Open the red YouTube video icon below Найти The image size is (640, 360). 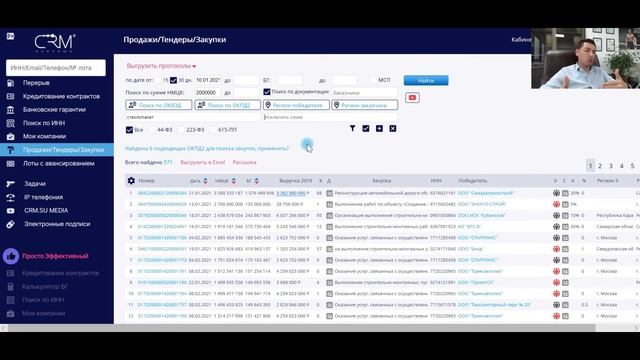click(x=412, y=98)
